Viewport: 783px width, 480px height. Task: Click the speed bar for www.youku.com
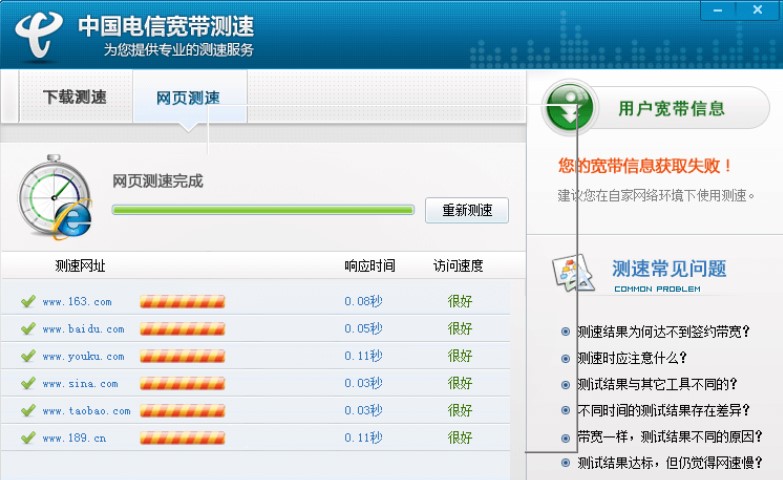click(182, 356)
